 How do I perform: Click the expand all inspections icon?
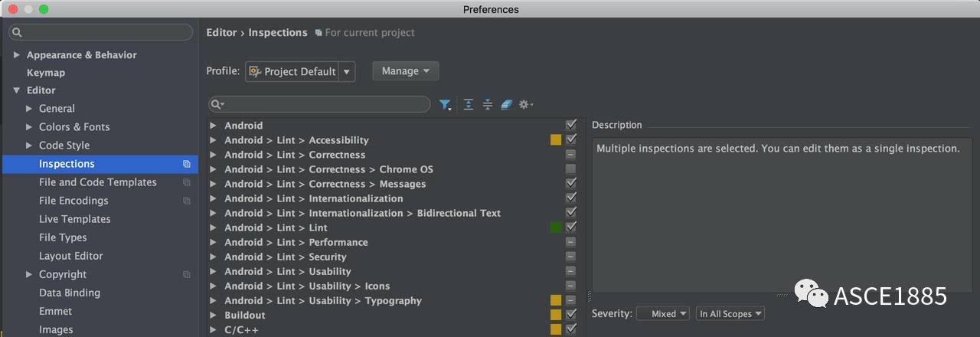pyautogui.click(x=469, y=105)
